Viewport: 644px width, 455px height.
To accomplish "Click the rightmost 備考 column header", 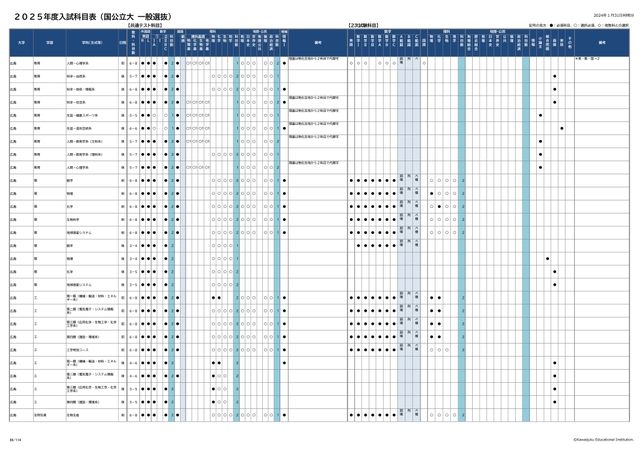I will [x=602, y=43].
